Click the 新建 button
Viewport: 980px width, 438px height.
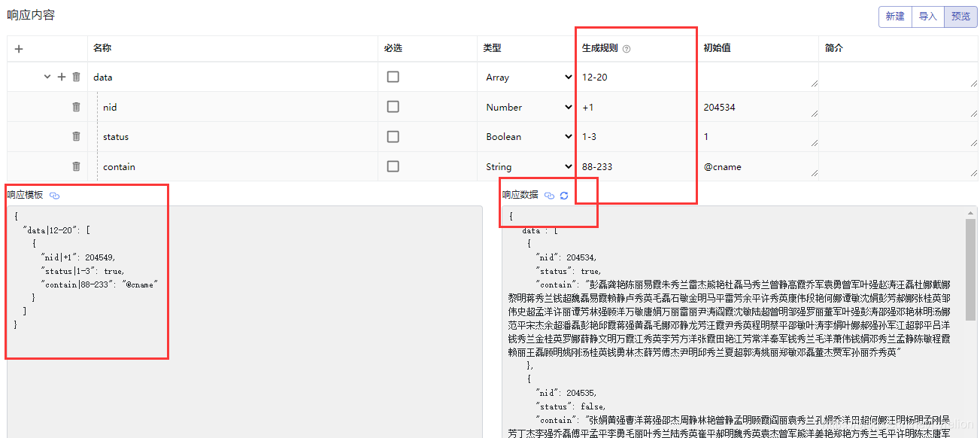(894, 16)
